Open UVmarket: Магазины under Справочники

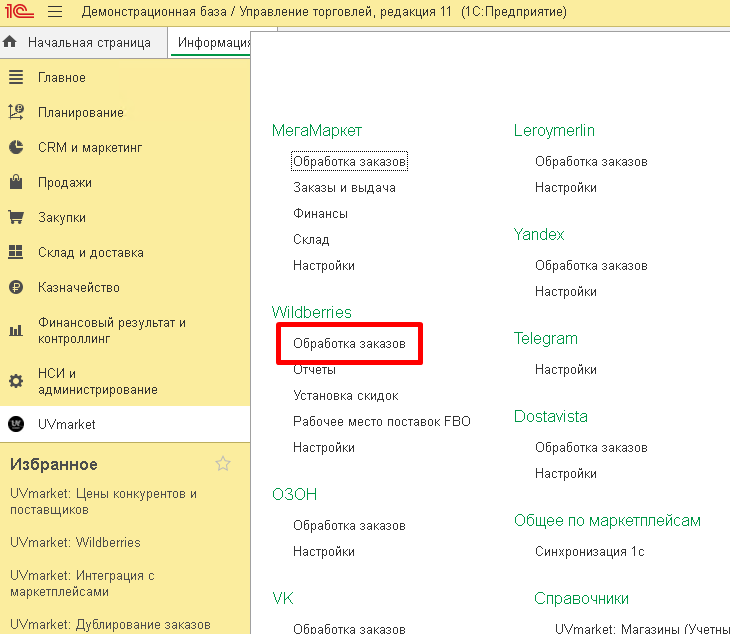point(642,628)
